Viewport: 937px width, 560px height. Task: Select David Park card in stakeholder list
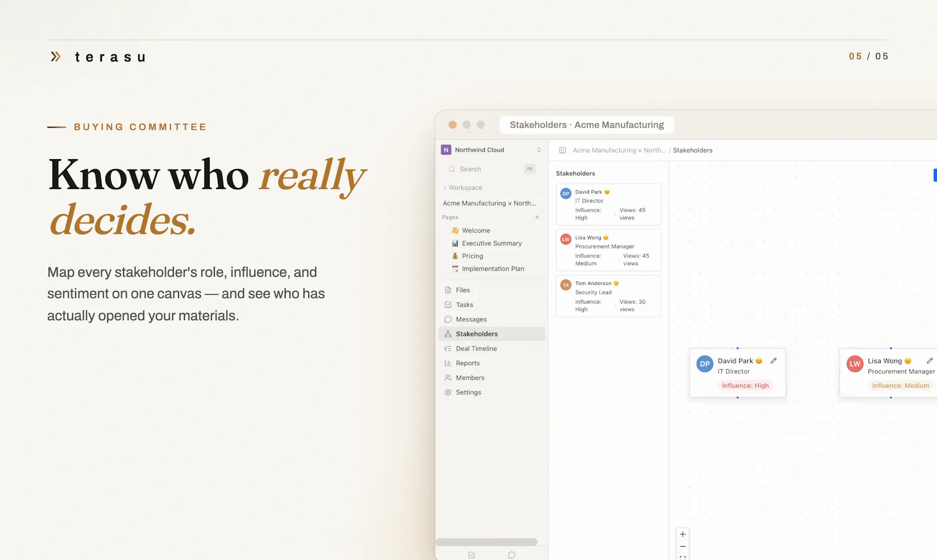point(608,205)
